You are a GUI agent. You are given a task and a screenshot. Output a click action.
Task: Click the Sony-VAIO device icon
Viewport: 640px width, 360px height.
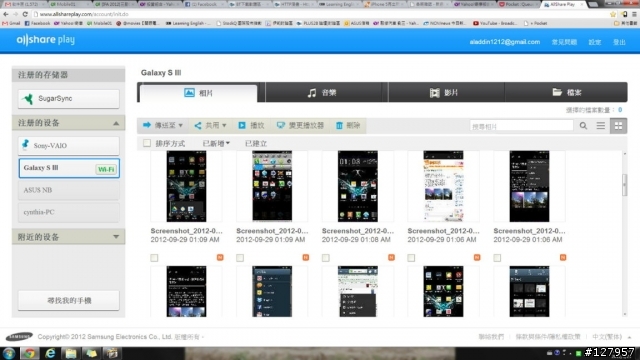coord(26,145)
